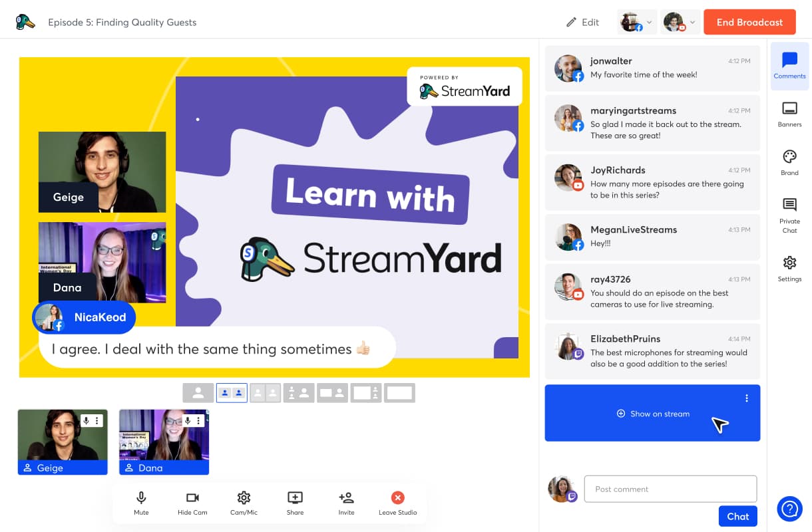Select ray43726's comment about cameras

652,292
